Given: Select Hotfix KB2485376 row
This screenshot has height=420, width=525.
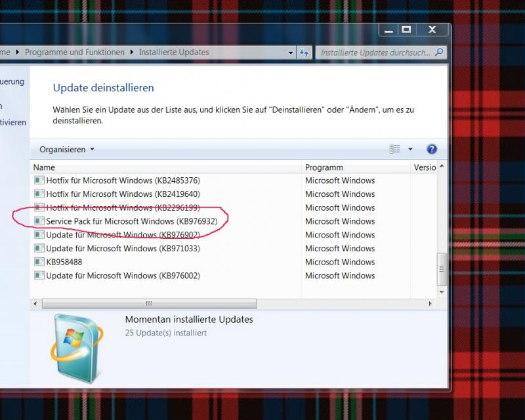Looking at the screenshot, I should [234, 180].
